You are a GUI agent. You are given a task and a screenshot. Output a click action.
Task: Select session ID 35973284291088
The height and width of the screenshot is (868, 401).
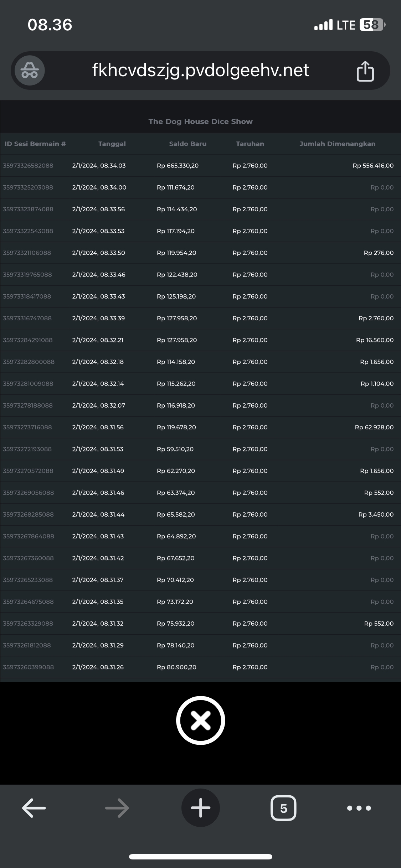pyautogui.click(x=28, y=340)
